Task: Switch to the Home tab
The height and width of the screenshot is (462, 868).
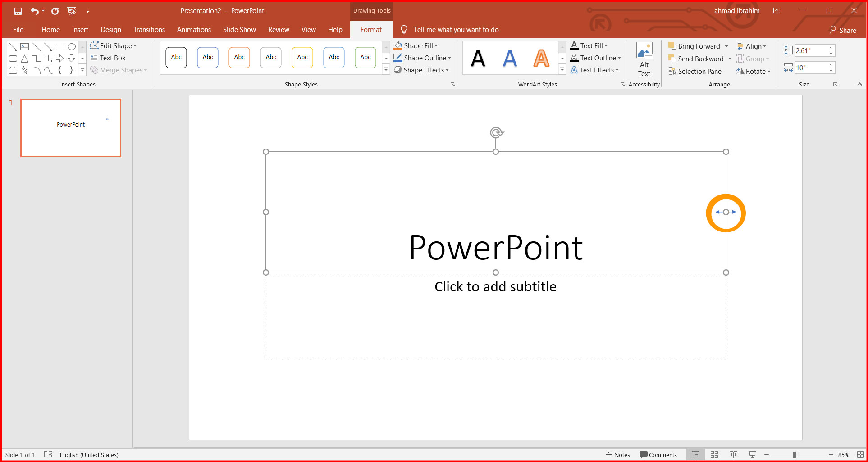Action: coord(50,30)
